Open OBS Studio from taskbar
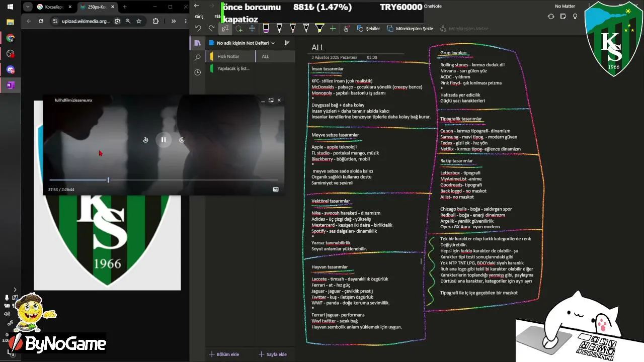This screenshot has height=362, width=644. click(10, 54)
